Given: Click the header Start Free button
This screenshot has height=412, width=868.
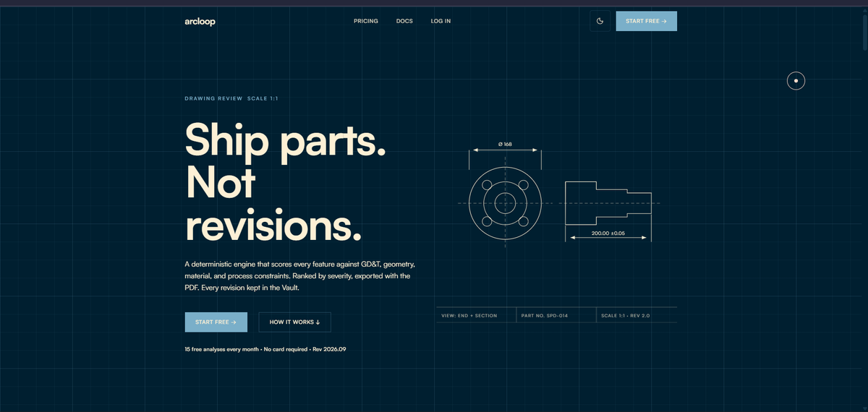Looking at the screenshot, I should [646, 21].
